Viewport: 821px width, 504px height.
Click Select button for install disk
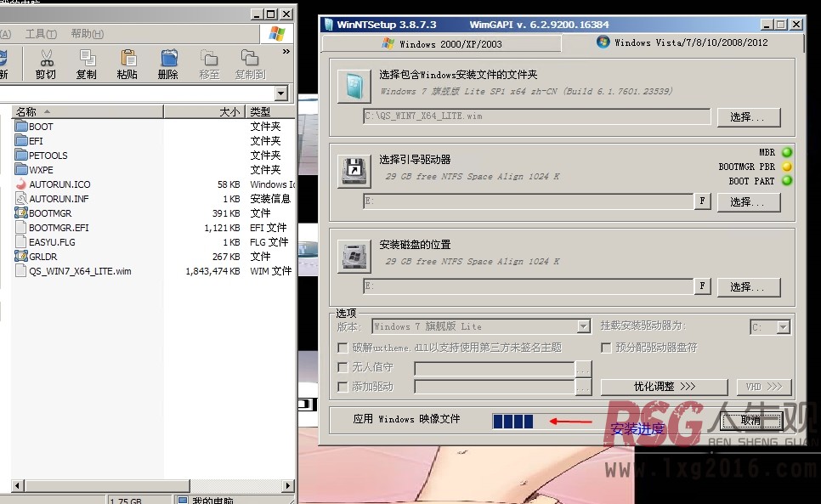point(749,286)
